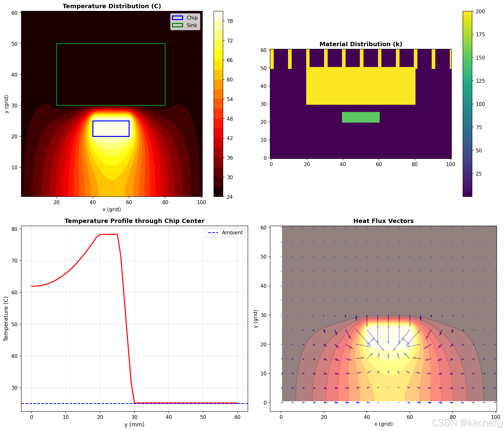The height and width of the screenshot is (431, 504).
Task: Click the green Sink legend swatch
Action: pos(177,25)
